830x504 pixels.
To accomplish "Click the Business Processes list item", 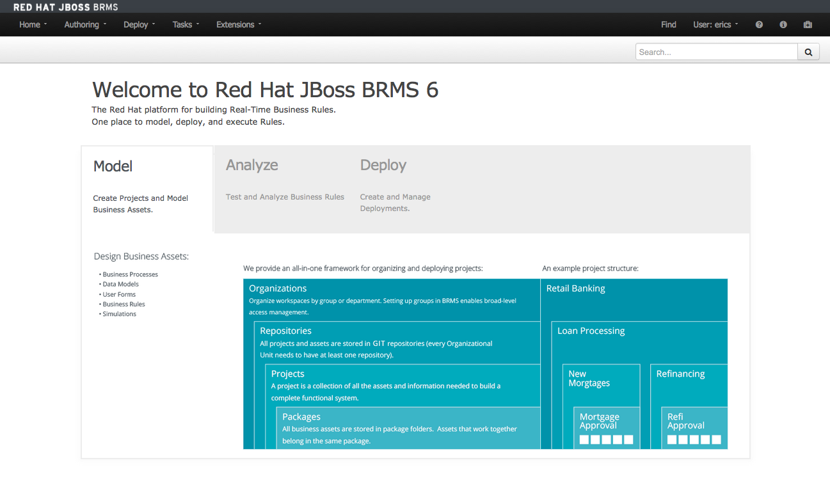I will tap(130, 274).
